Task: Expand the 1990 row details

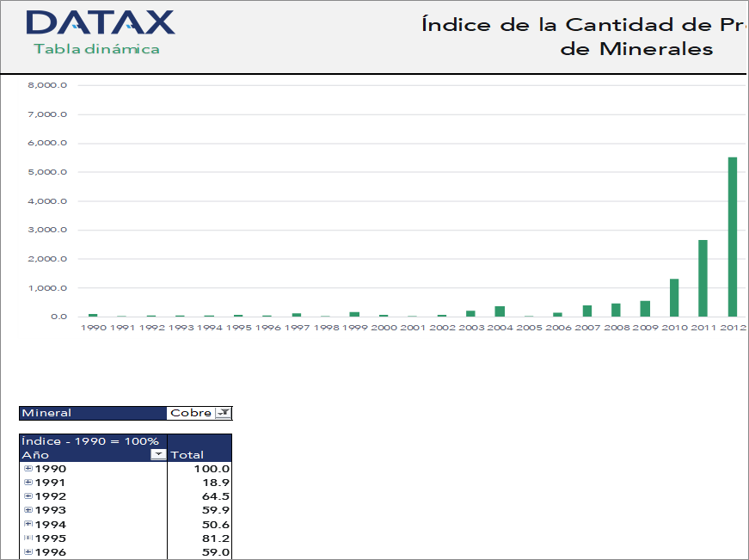Action: (28, 469)
